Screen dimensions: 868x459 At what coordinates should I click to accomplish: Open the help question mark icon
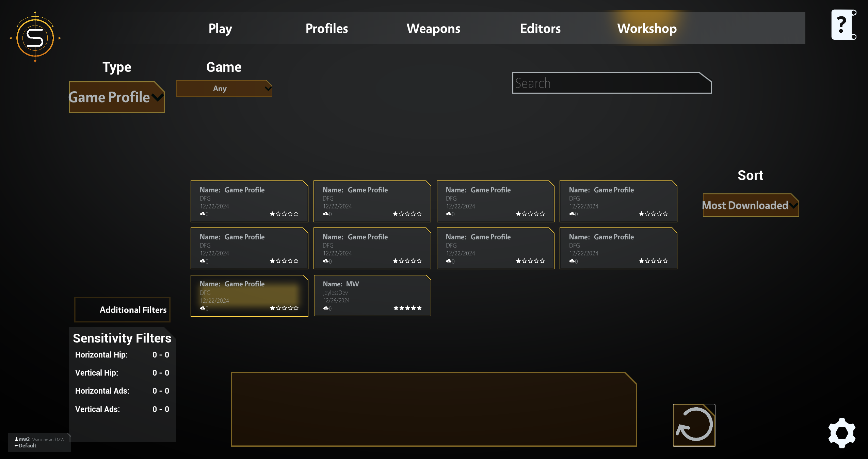coord(843,25)
